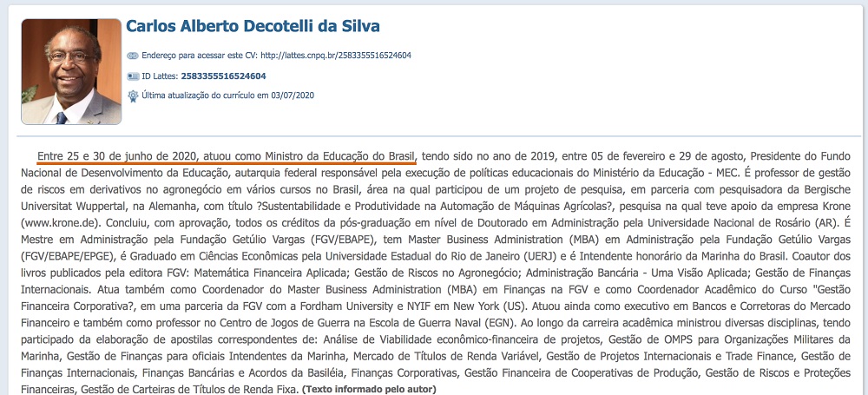Open the profile photo thumbnail
Viewport: 868px width, 395px height.
tap(71, 71)
